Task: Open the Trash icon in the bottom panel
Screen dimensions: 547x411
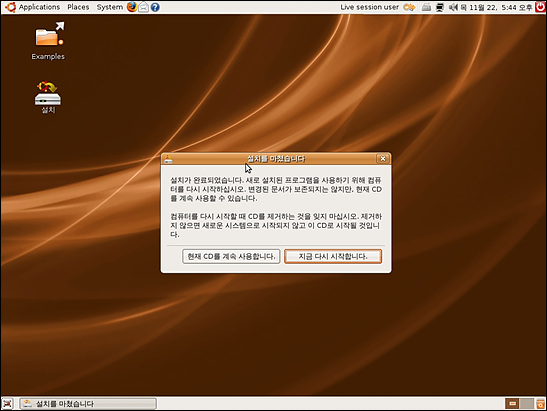Action: [540, 404]
